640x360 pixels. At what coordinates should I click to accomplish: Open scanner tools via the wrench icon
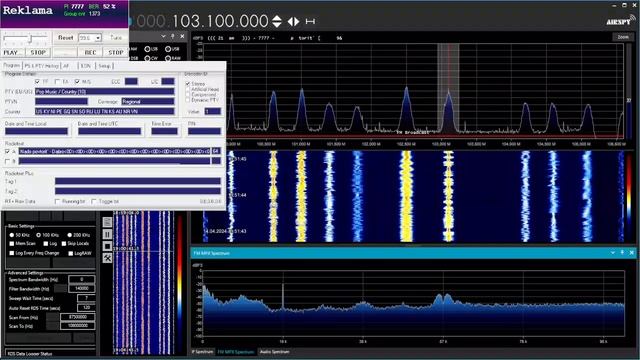pos(107,258)
